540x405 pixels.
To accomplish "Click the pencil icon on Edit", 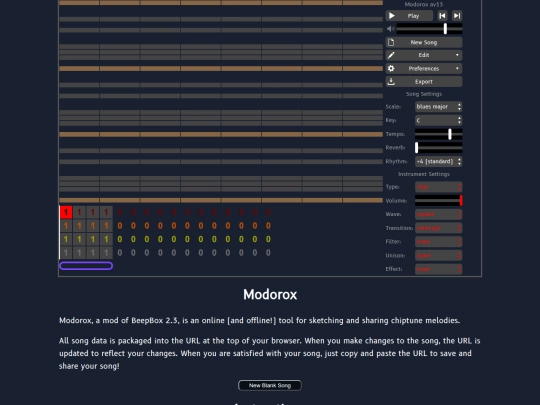I will 391,55.
